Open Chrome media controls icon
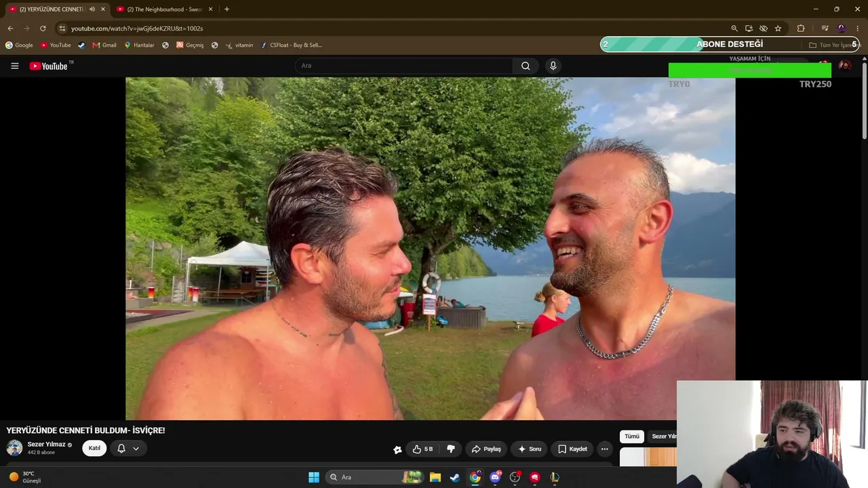Screen dimensions: 868x488 825,28
